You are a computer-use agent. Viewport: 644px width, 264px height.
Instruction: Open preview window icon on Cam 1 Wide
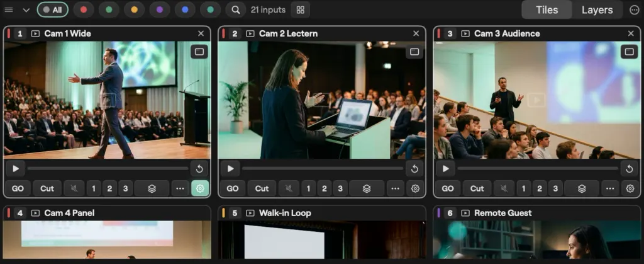click(x=199, y=52)
